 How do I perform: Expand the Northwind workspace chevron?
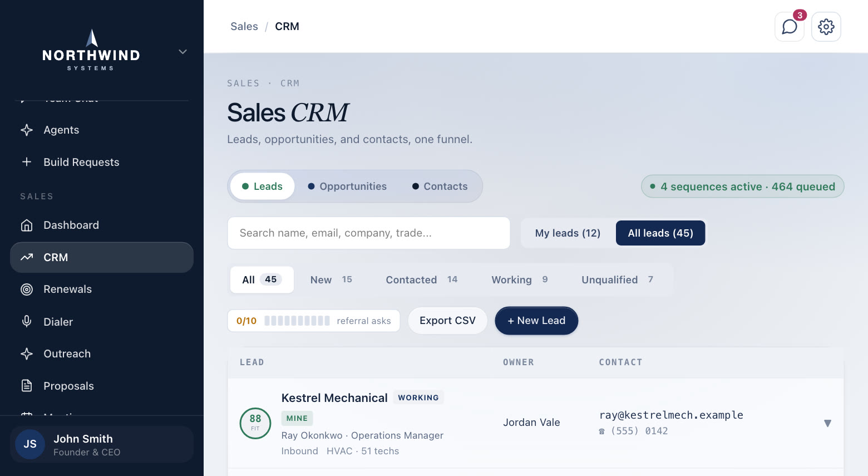pos(183,52)
